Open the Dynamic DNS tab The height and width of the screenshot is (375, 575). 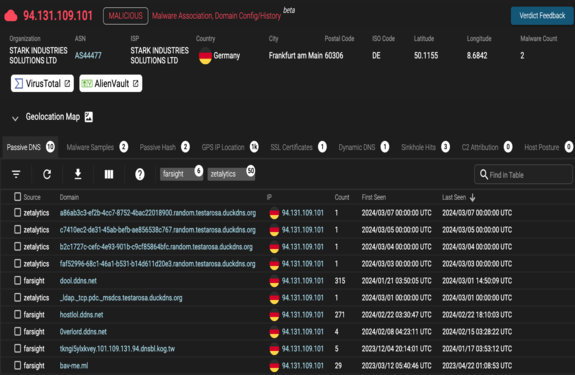click(x=363, y=147)
